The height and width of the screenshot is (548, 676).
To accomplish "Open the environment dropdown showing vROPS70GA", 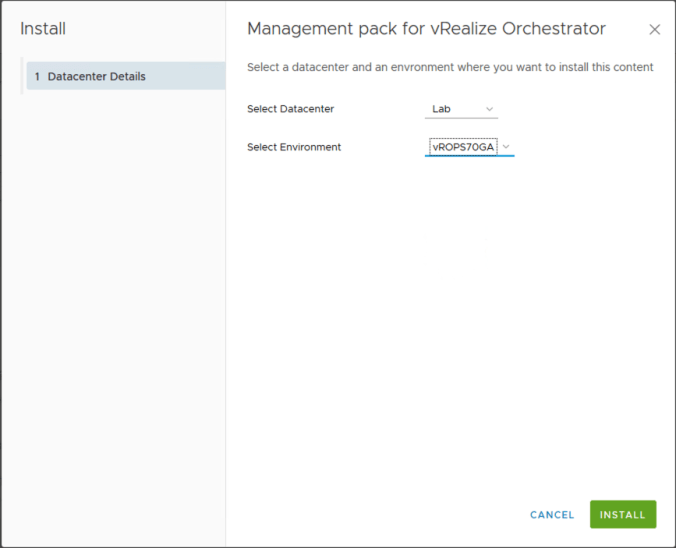I will coord(469,147).
